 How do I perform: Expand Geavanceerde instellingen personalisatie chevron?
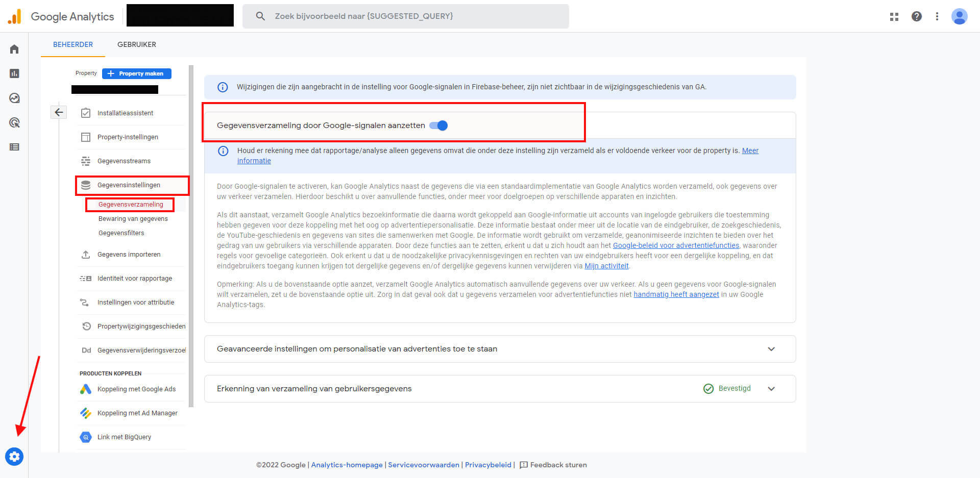click(771, 349)
